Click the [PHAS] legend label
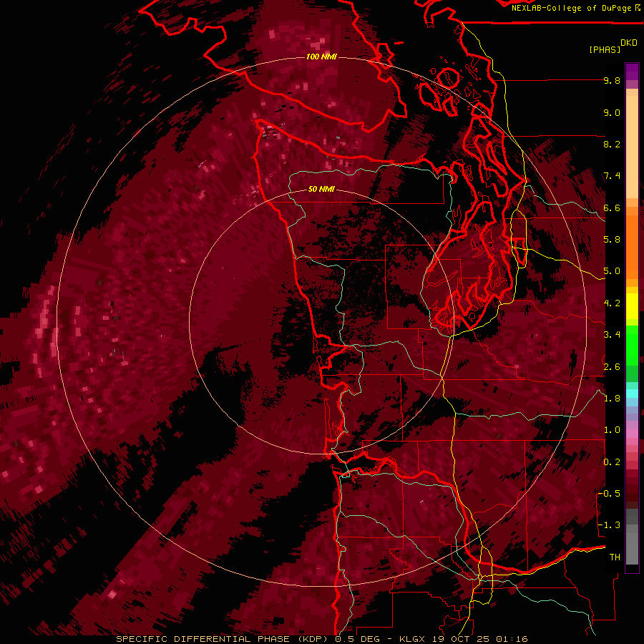644x644 pixels. click(x=605, y=50)
